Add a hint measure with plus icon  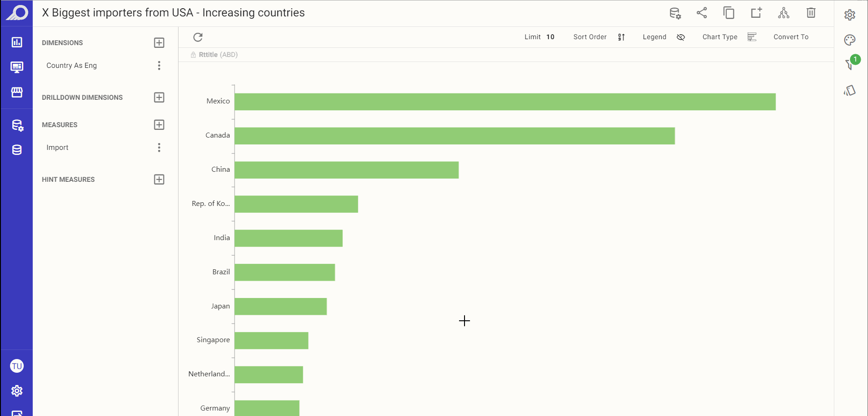coord(159,180)
